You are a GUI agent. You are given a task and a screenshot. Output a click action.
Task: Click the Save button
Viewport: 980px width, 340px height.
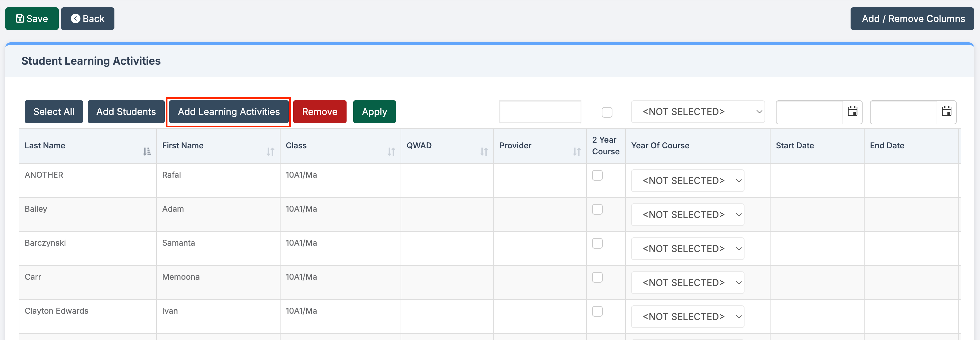[32, 19]
